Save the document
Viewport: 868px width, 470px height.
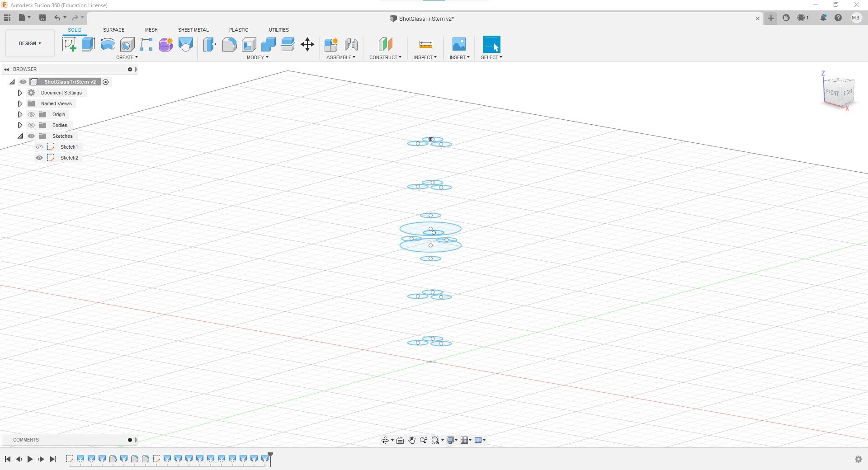pyautogui.click(x=42, y=18)
